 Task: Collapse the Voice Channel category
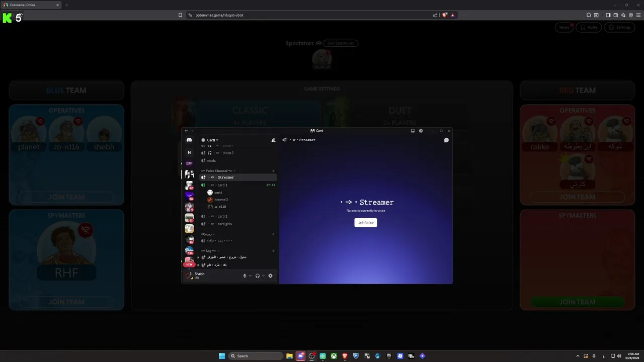[x=217, y=171]
